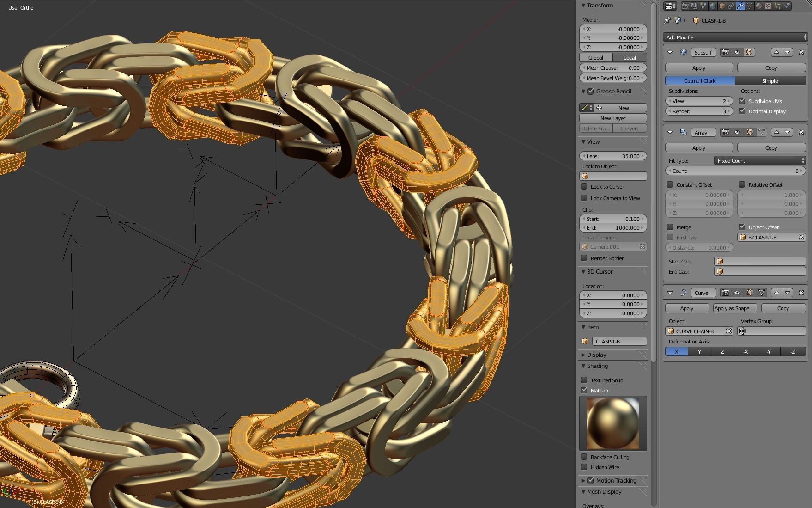
Task: Open the Modifiers wrench tab
Action: [x=740, y=6]
